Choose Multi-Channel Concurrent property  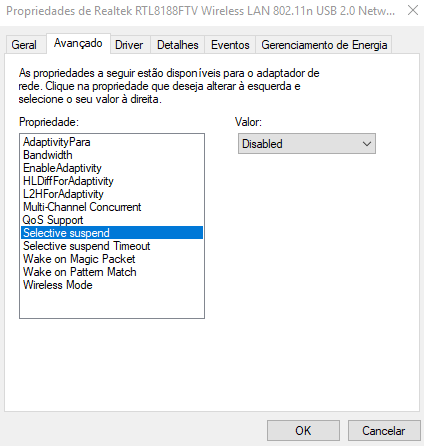pos(112,207)
